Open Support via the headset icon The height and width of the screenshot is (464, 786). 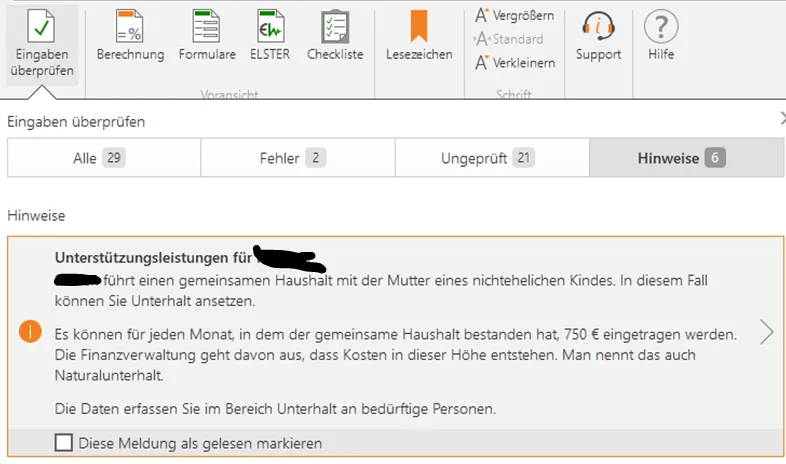[598, 26]
